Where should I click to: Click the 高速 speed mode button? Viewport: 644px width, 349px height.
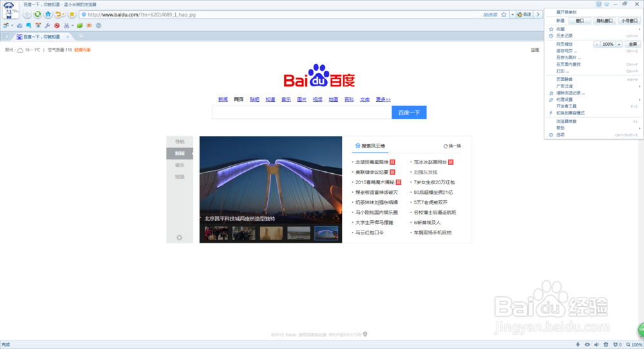524,14
